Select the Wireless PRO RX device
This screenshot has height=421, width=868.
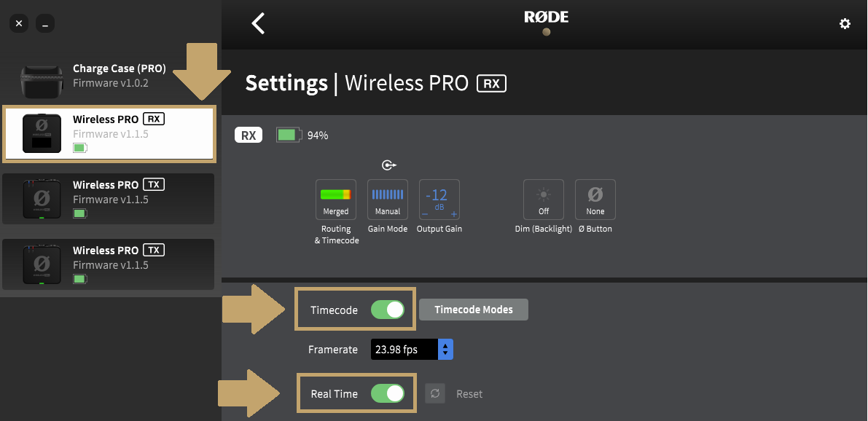109,134
